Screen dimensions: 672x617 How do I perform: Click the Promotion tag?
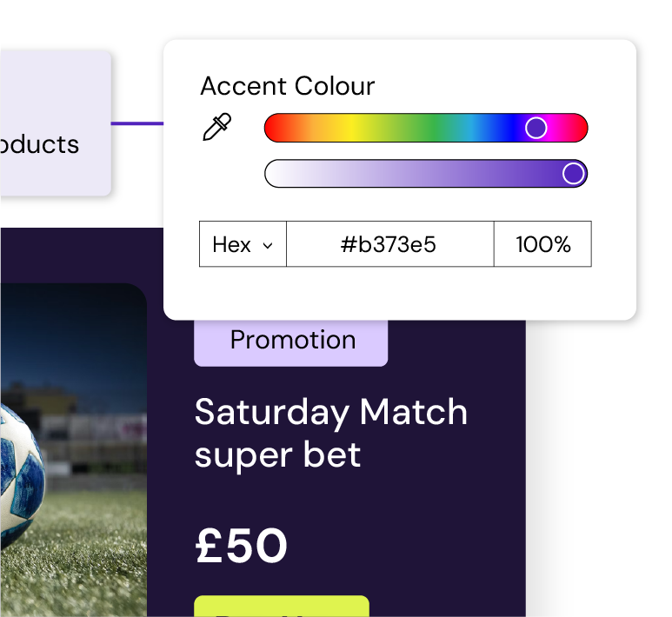click(291, 341)
